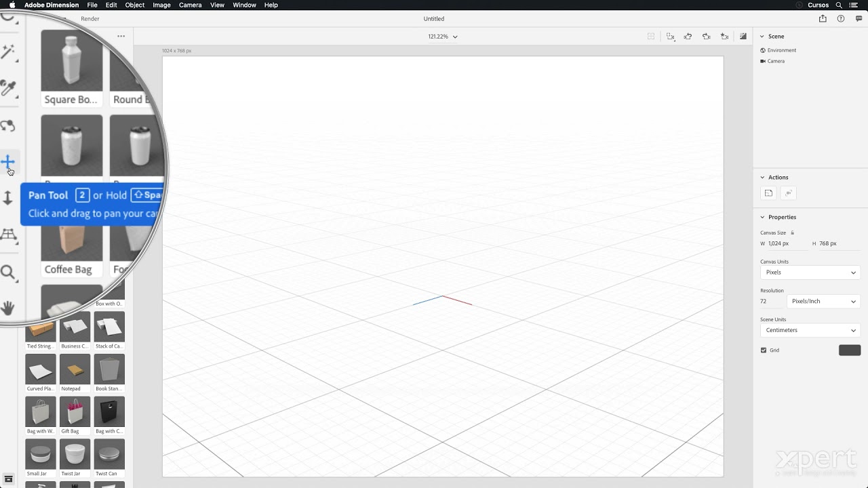The width and height of the screenshot is (868, 488).
Task: Open the help question-mark icon
Action: [x=841, y=19]
